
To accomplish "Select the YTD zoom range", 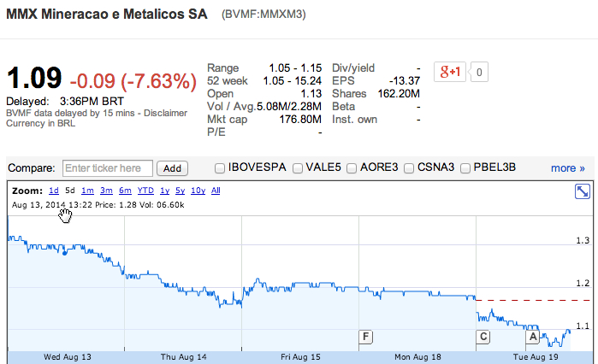I will (145, 191).
